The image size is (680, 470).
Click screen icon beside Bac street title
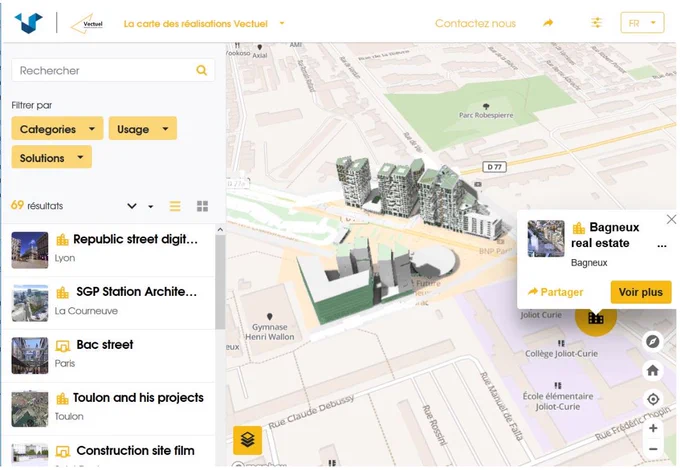tap(62, 346)
